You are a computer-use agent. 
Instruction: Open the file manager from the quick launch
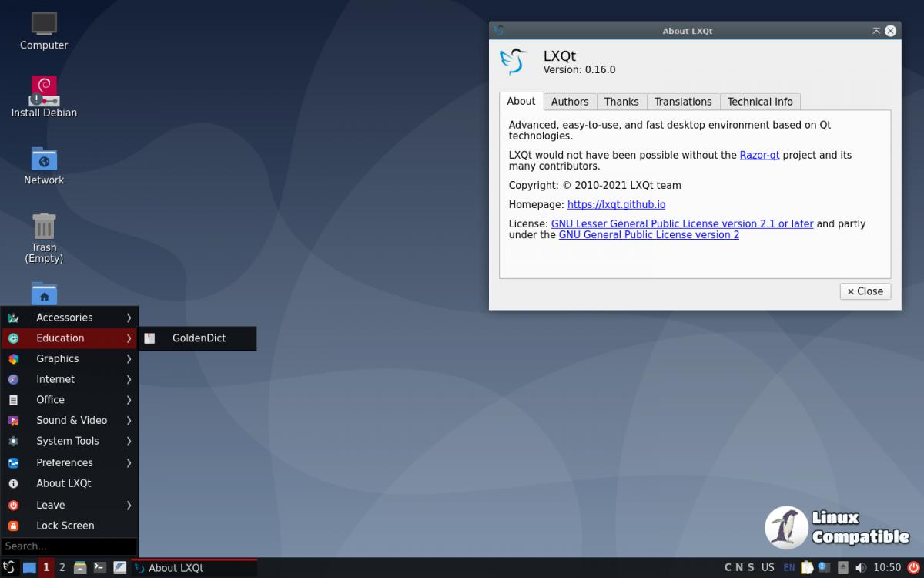[x=80, y=568]
